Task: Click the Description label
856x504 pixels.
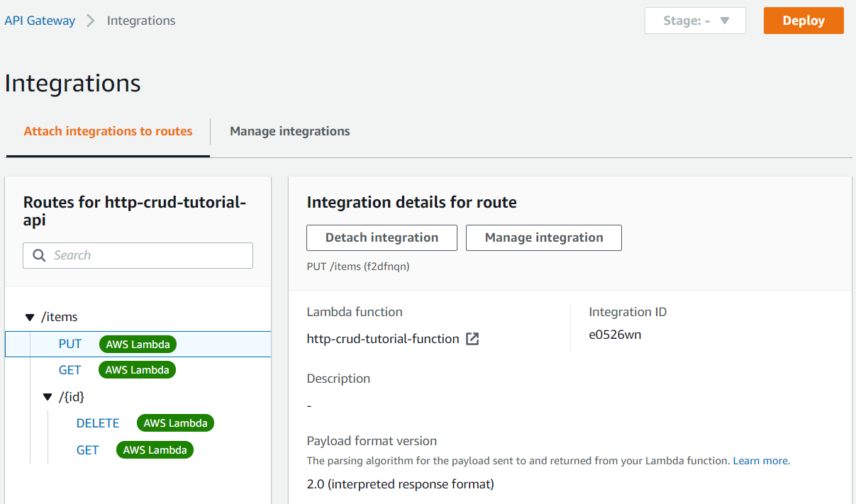Action: click(338, 379)
